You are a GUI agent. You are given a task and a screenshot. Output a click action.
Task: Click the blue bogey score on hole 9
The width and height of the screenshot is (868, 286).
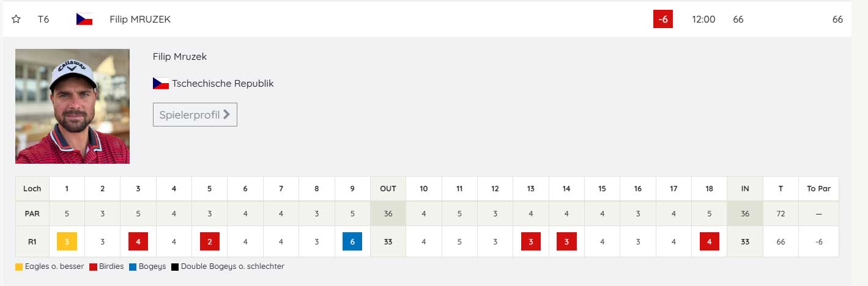coord(352,241)
